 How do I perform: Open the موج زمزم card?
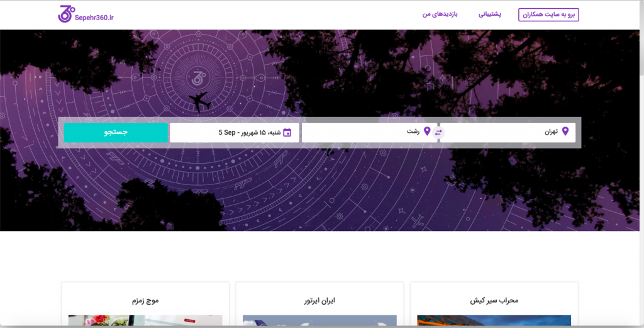(145, 305)
